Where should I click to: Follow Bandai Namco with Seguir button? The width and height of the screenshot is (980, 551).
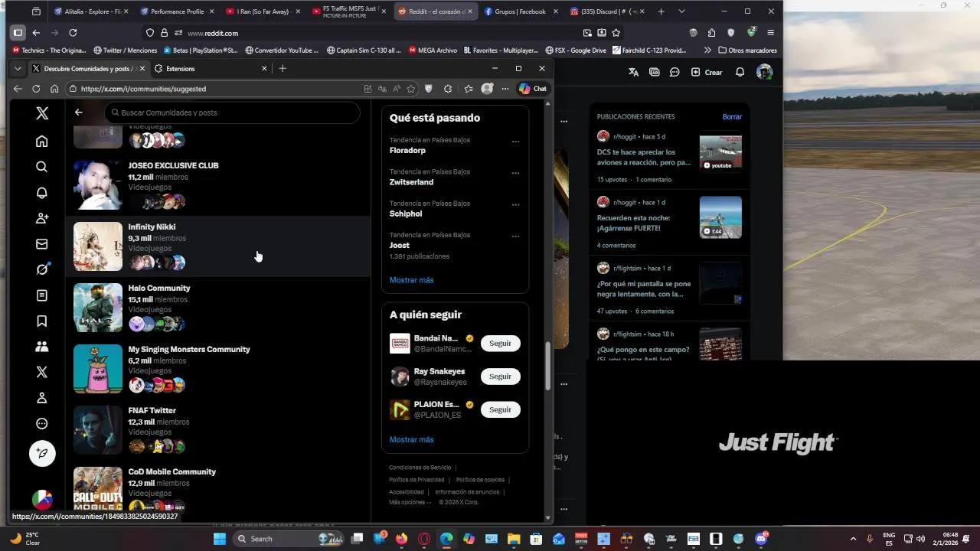point(500,344)
